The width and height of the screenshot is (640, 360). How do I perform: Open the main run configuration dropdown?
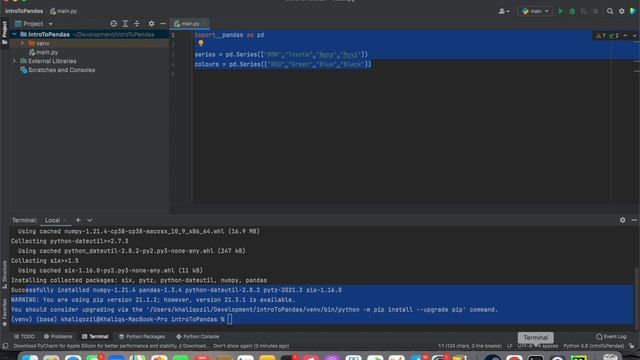[x=536, y=11]
